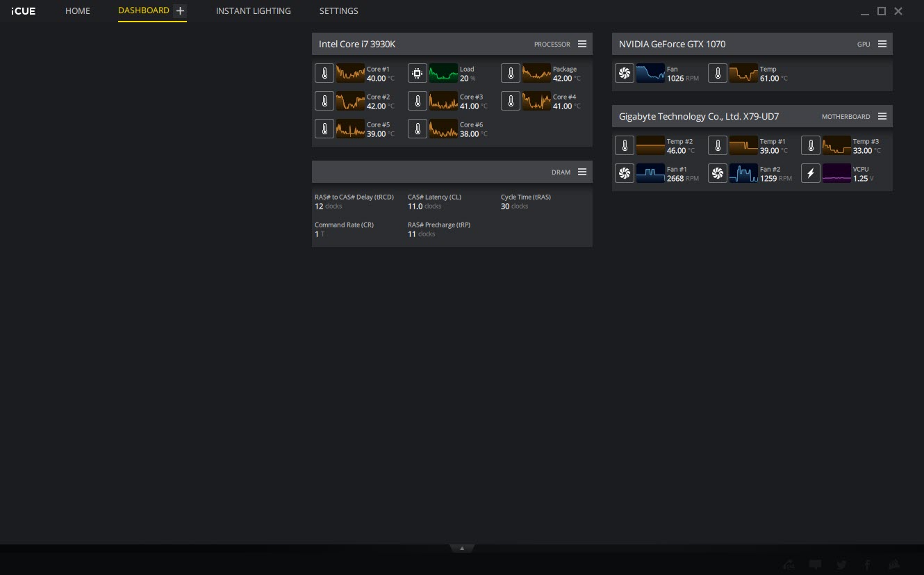Click the CPU Load chip icon
Image resolution: width=924 pixels, height=575 pixels.
pyautogui.click(x=418, y=73)
